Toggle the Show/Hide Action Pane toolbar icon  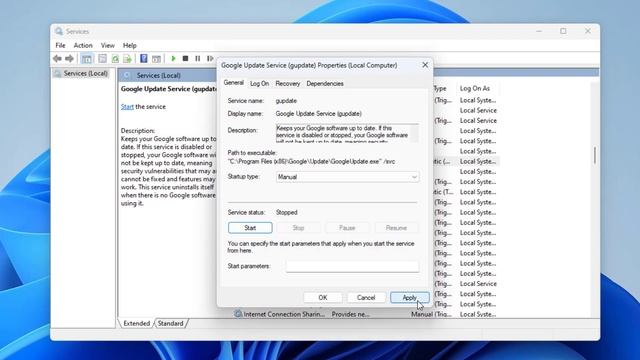[156, 59]
